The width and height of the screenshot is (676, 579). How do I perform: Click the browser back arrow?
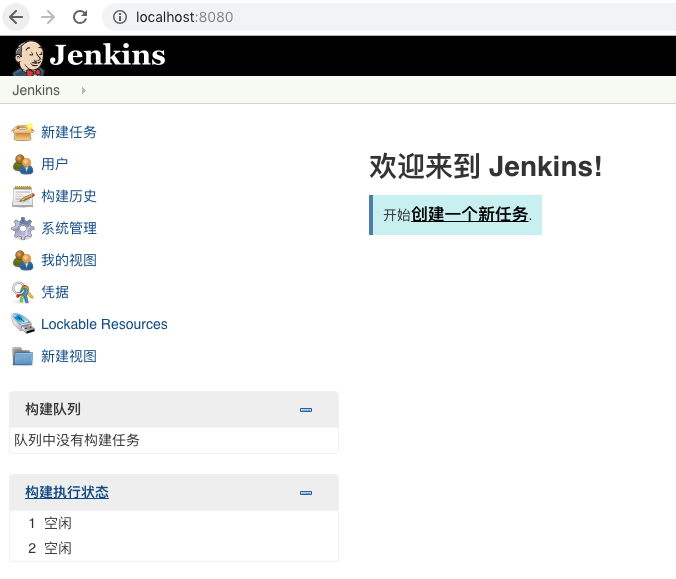[16, 17]
